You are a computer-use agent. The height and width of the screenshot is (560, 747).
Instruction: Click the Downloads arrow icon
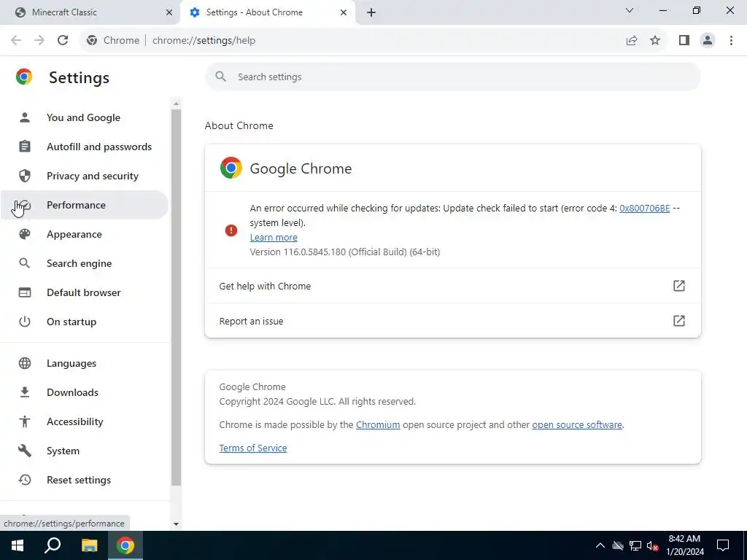25,392
